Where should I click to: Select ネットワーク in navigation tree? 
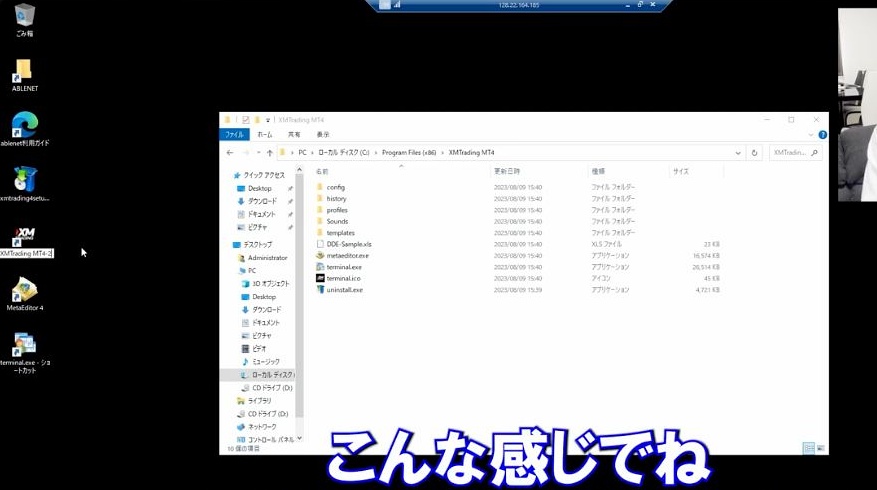[x=262, y=427]
